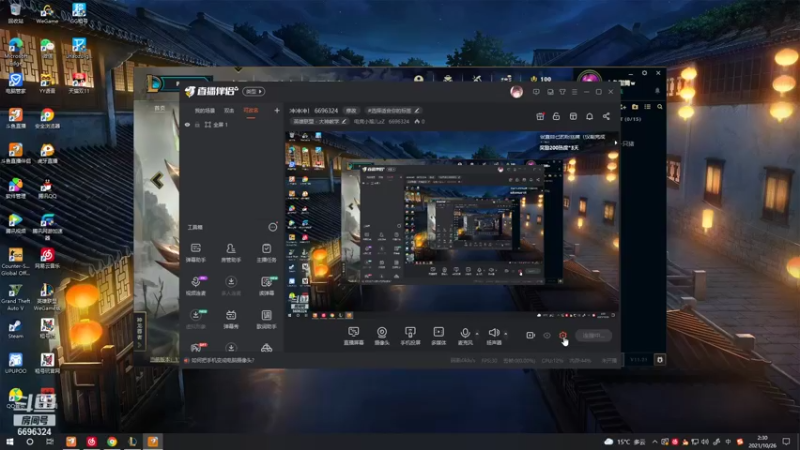This screenshot has height=450, width=800.
Task: Add 手机投屏 phone casting source
Action: click(x=410, y=336)
